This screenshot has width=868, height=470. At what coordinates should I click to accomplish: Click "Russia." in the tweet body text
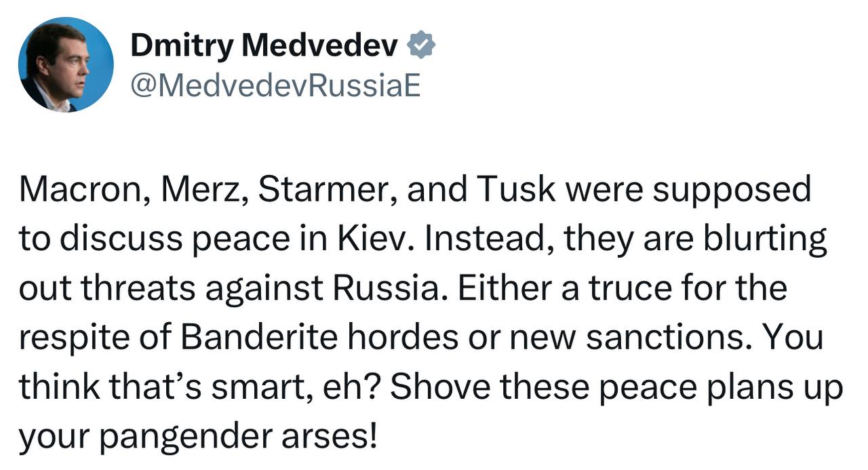coord(391,288)
